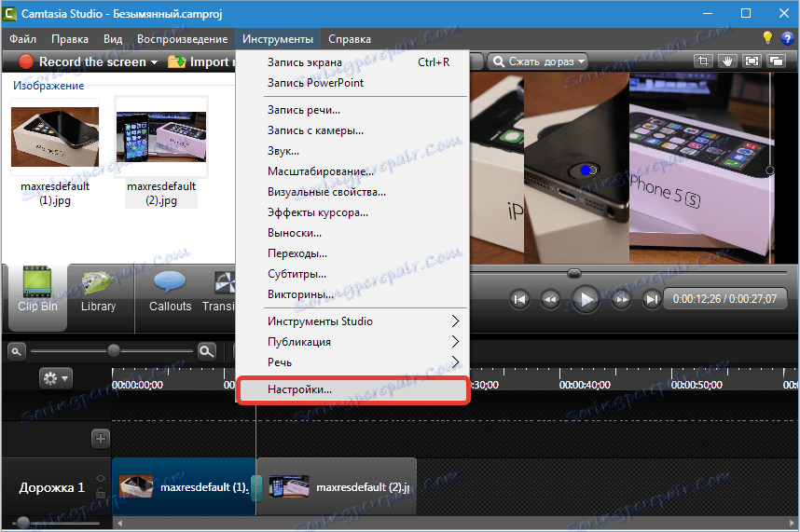The image size is (800, 532).
Task: Click the add track plus button
Action: pyautogui.click(x=101, y=439)
